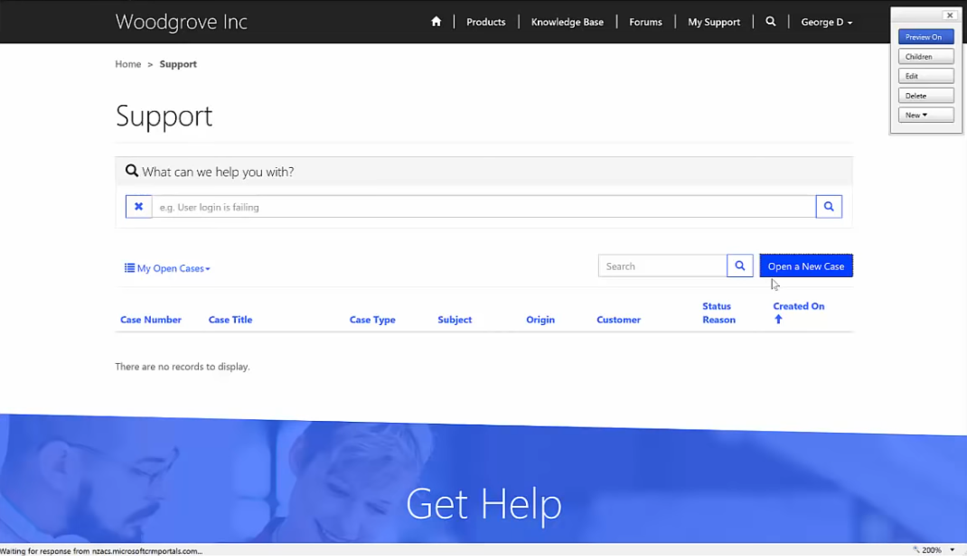This screenshot has height=560, width=967.
Task: Submit the help search magnifier button
Action: pyautogui.click(x=829, y=206)
